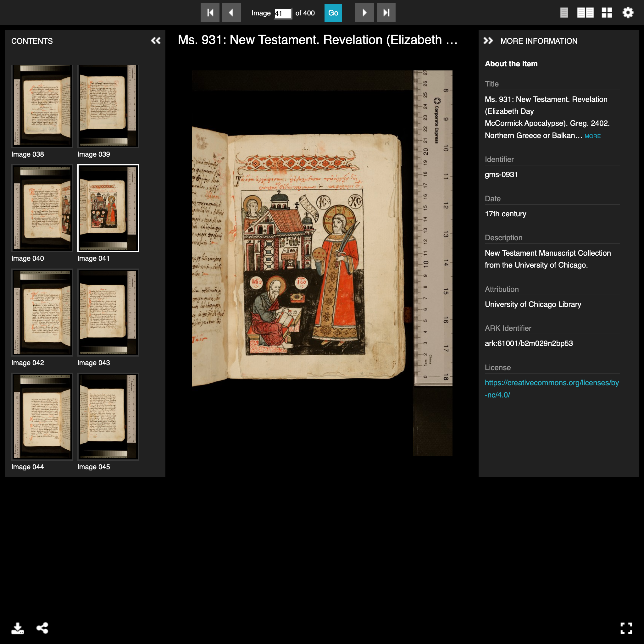
Task: Click the 'CONTENTS' panel heading
Action: point(32,41)
